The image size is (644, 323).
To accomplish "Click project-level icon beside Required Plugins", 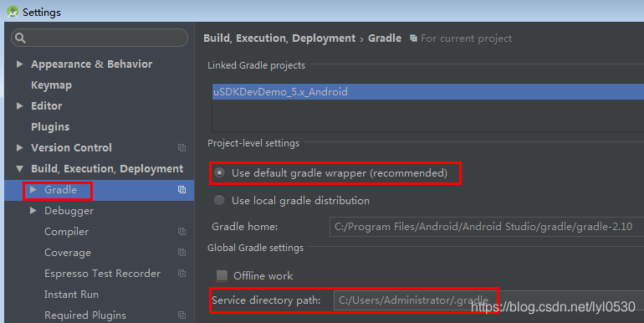I will 181,315.
